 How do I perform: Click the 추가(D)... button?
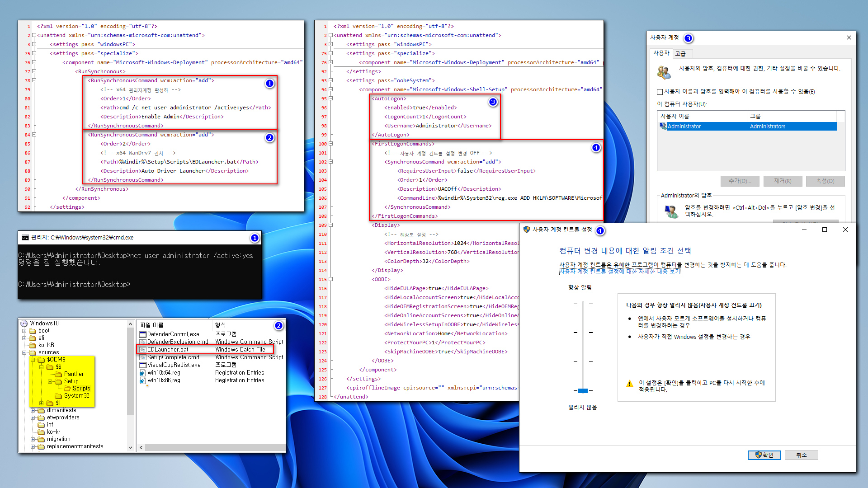pos(740,181)
